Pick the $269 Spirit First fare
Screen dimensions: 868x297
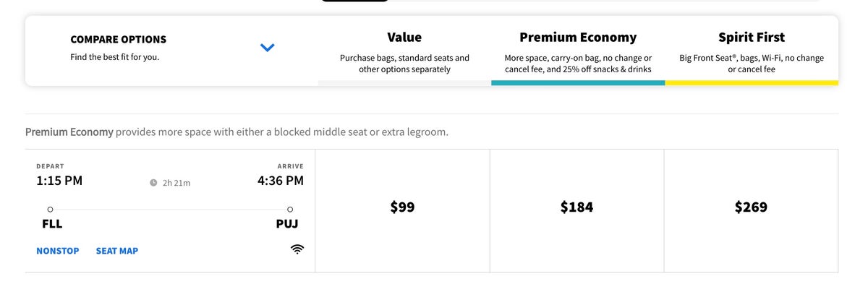751,207
